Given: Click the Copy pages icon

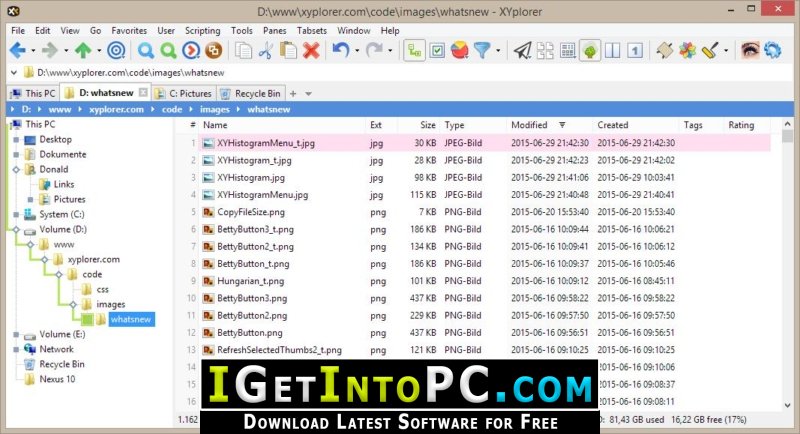Looking at the screenshot, I should (x=243, y=50).
